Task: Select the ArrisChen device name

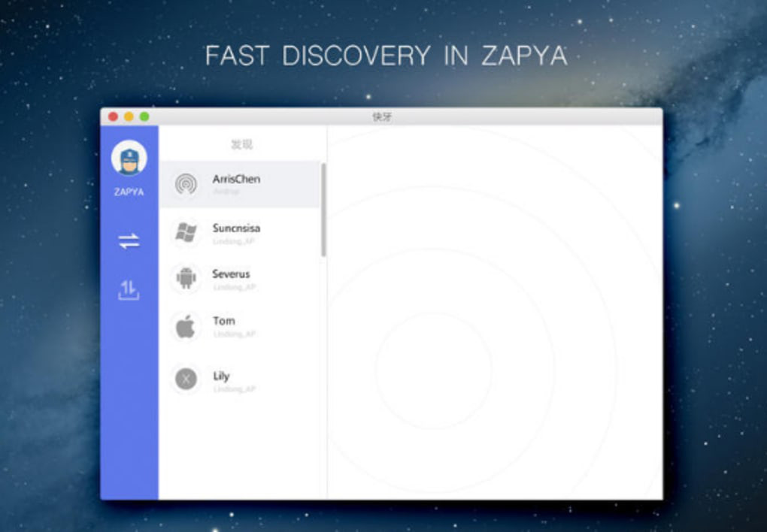Action: pyautogui.click(x=236, y=179)
